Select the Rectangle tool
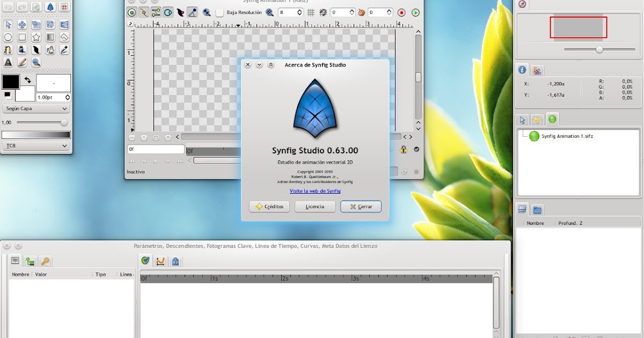 (x=22, y=37)
